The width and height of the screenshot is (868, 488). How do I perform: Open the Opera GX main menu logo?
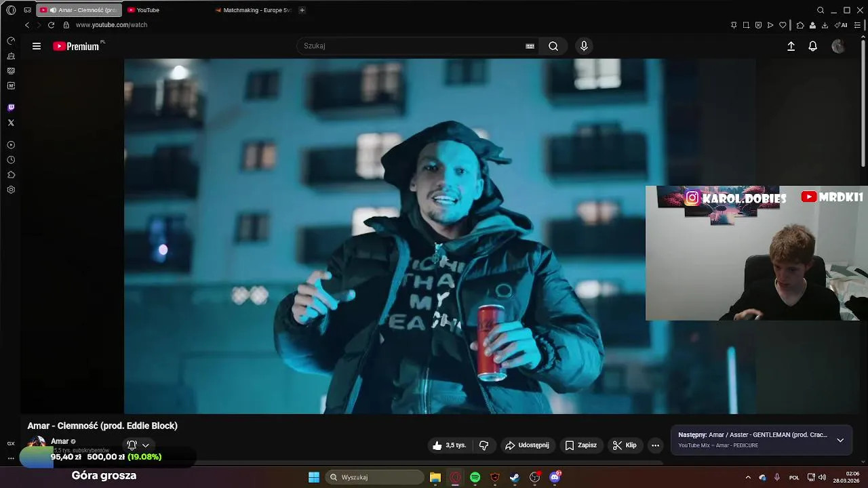[11, 10]
